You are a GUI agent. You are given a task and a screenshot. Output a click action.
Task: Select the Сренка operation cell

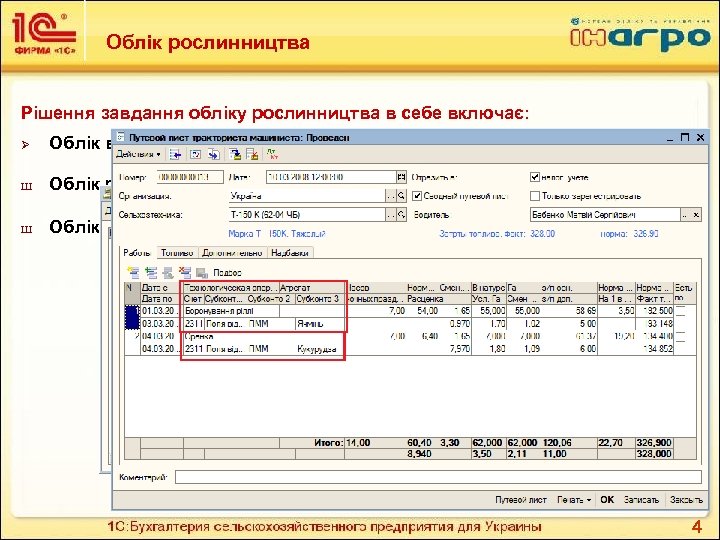[231, 337]
